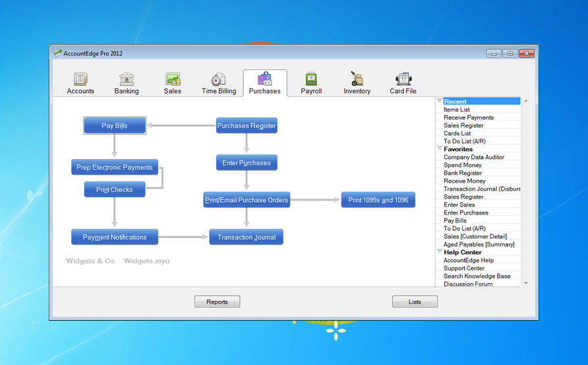Collapse the Recent section triangle
This screenshot has width=588, height=365.
[x=440, y=100]
